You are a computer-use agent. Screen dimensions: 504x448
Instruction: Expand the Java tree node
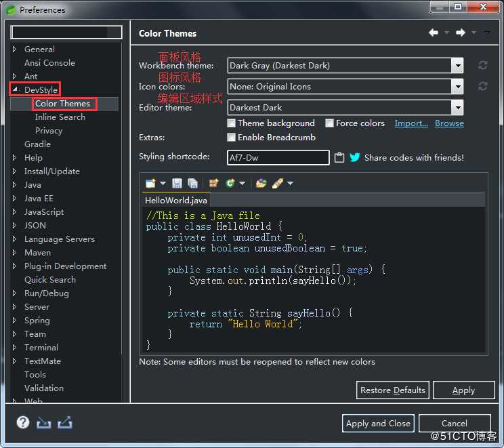(14, 184)
